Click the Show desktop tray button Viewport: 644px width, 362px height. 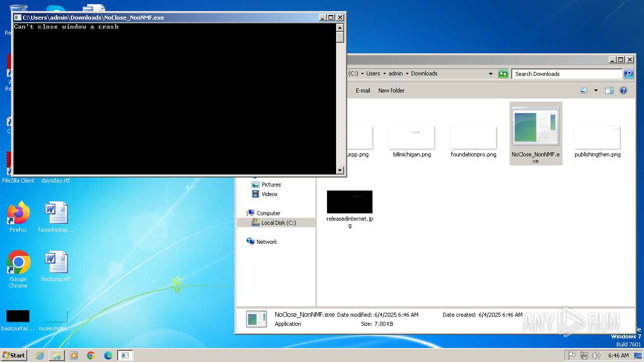click(638, 355)
